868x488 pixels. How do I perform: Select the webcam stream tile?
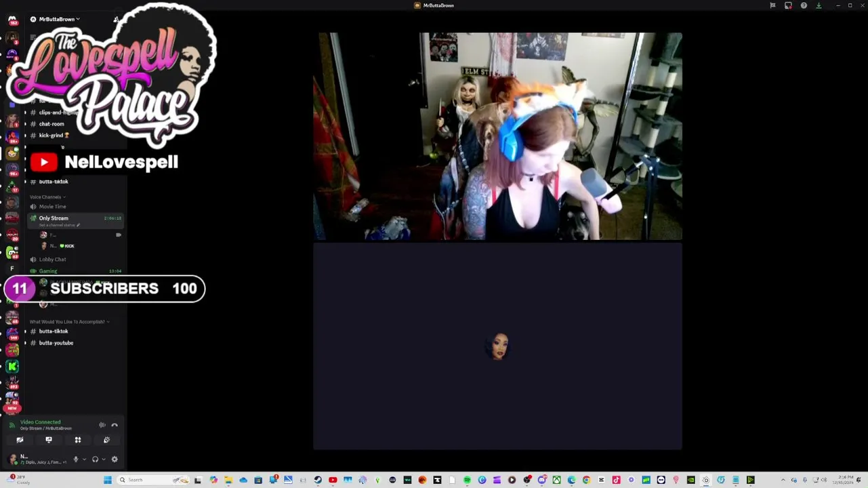tap(497, 136)
